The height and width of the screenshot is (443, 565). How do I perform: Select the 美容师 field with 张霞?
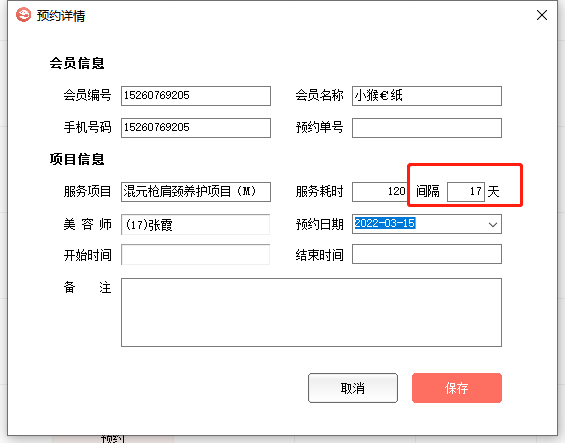196,225
